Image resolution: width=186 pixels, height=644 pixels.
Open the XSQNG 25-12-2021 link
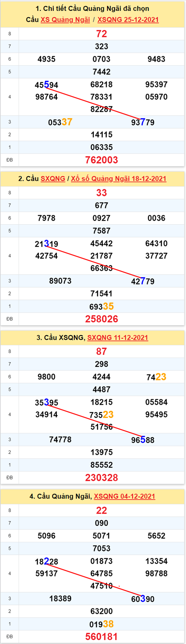[128, 20]
